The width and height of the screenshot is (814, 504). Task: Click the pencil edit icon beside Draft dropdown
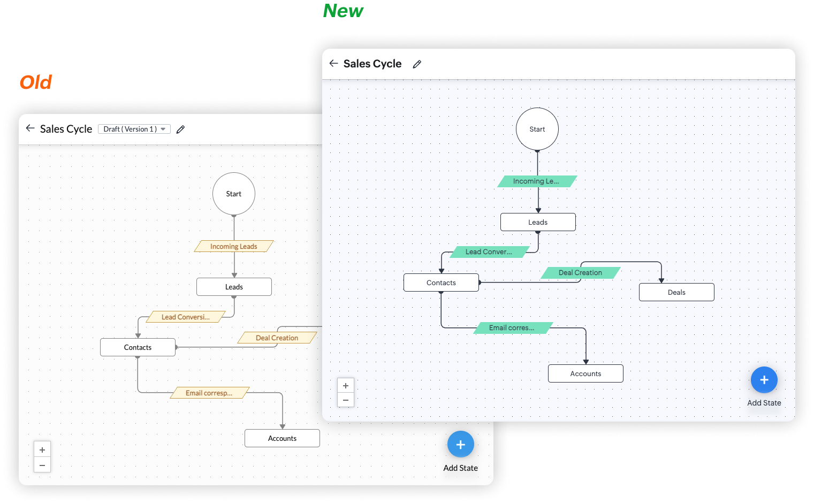181,129
